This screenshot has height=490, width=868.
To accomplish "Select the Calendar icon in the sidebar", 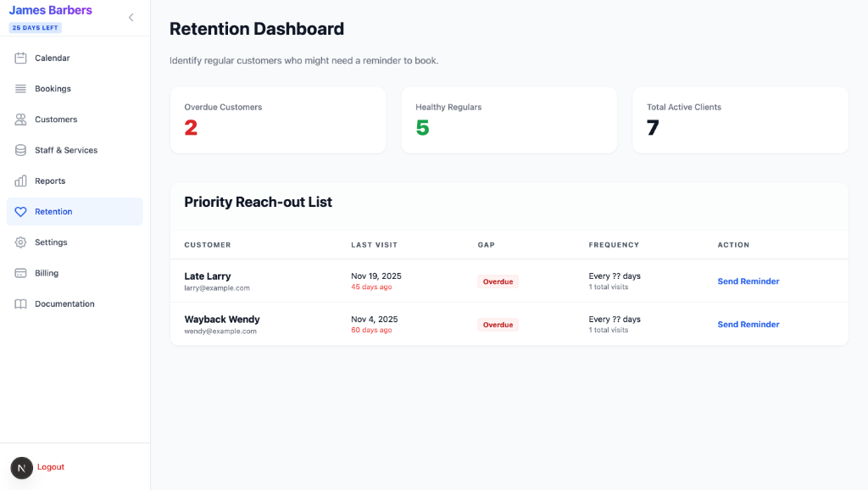I will (x=20, y=58).
